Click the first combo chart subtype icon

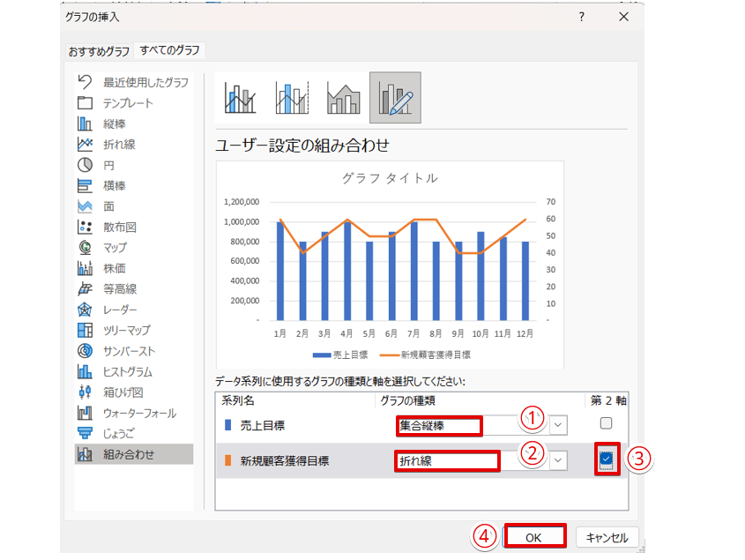[x=241, y=98]
